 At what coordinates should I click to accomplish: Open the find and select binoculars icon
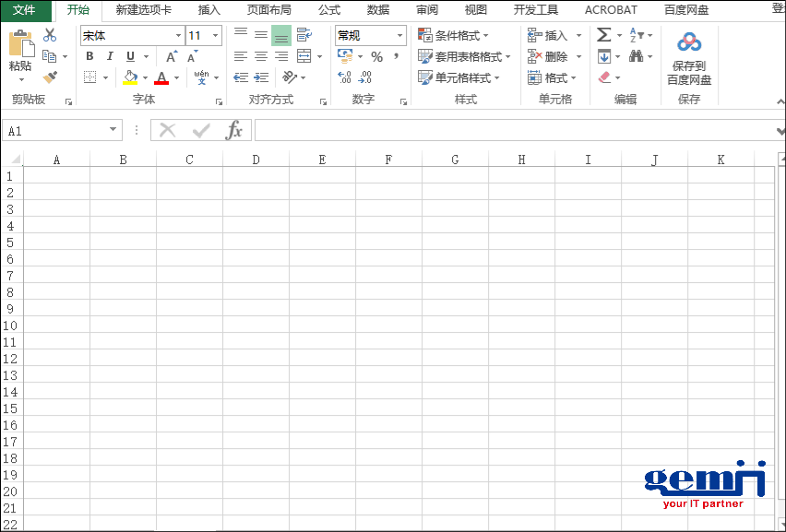(636, 56)
